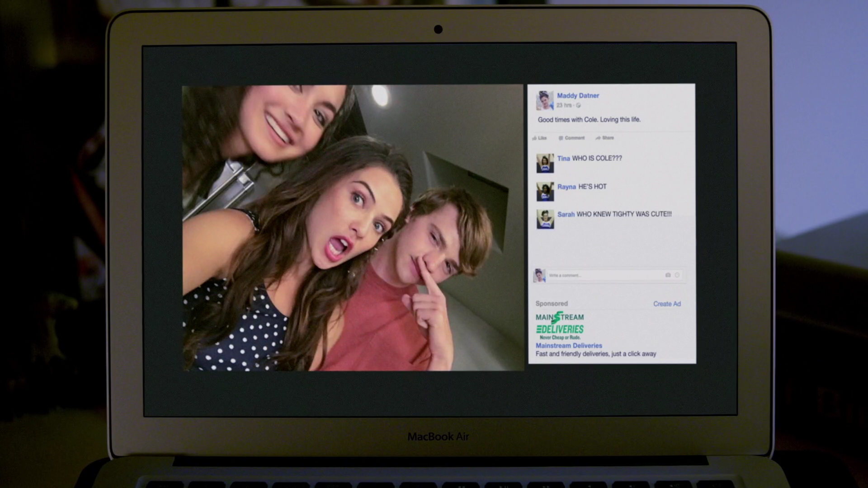Click the post privacy globe icon

click(578, 105)
